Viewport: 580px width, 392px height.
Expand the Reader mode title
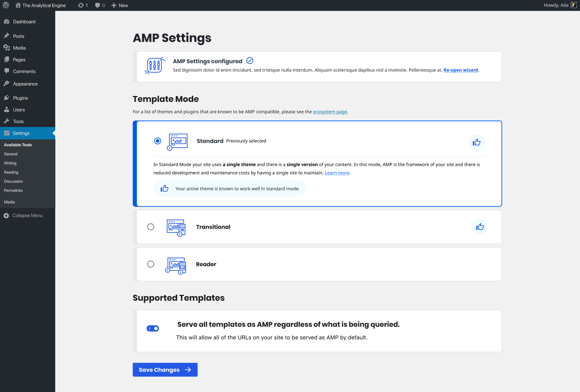206,264
